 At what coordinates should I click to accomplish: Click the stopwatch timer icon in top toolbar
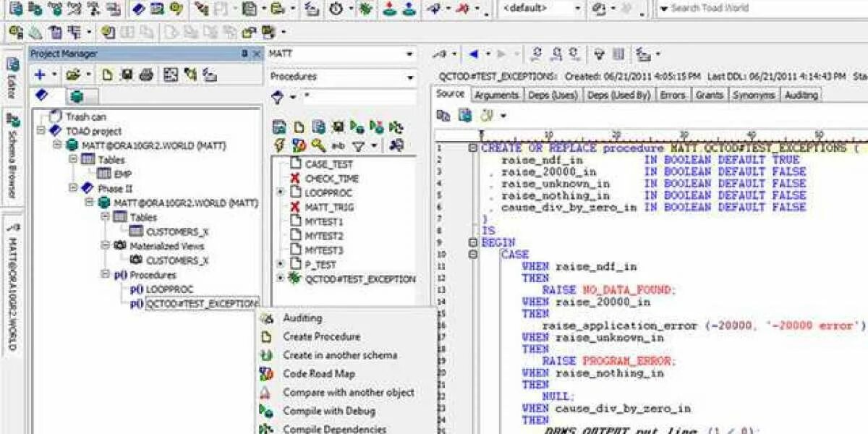(x=336, y=9)
